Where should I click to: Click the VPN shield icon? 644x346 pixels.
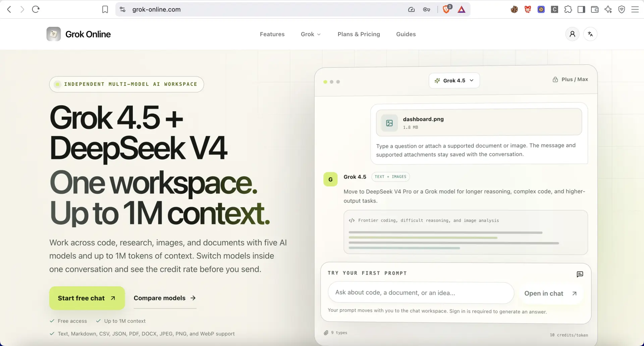[622, 9]
